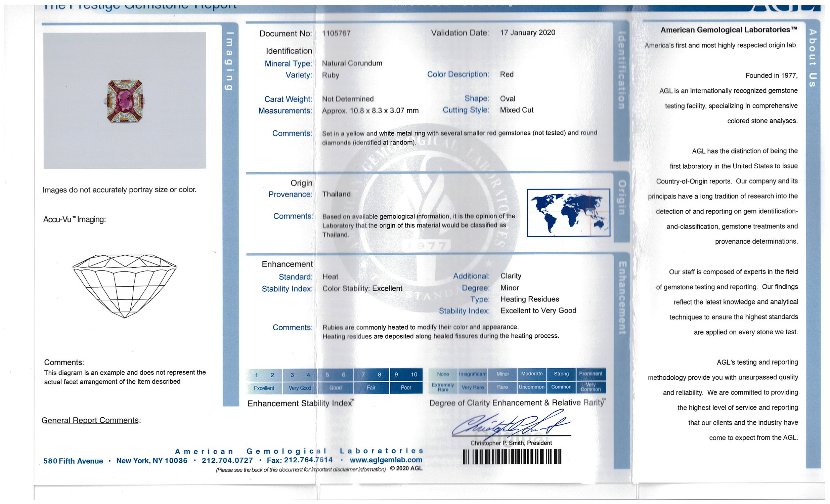Select the vertical Identification tab label
The height and width of the screenshot is (504, 830).
[621, 70]
